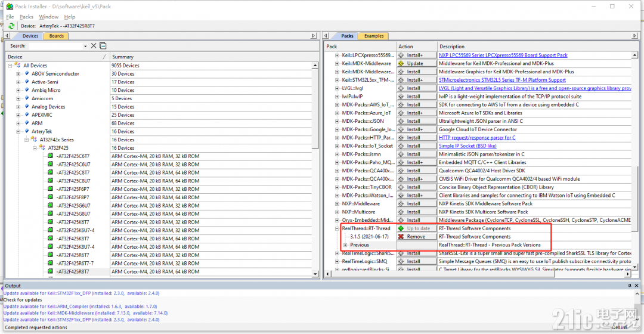Screen dimensions: 644x334
Task: Click Update button for Keil::MDK-Middleware
Action: (416, 63)
